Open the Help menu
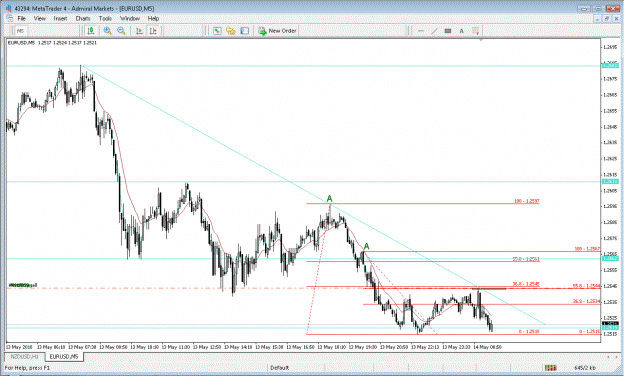This screenshot has height=376, width=625. 153,18
